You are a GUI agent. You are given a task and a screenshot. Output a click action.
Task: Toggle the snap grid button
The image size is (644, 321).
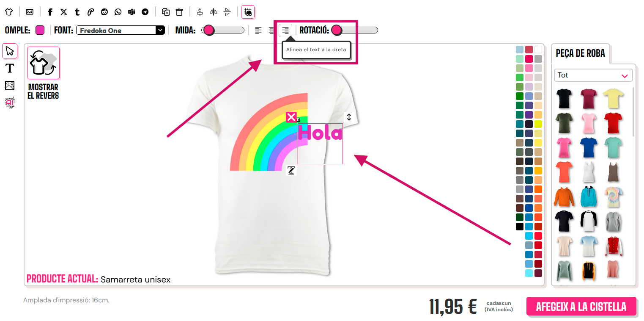tap(248, 12)
